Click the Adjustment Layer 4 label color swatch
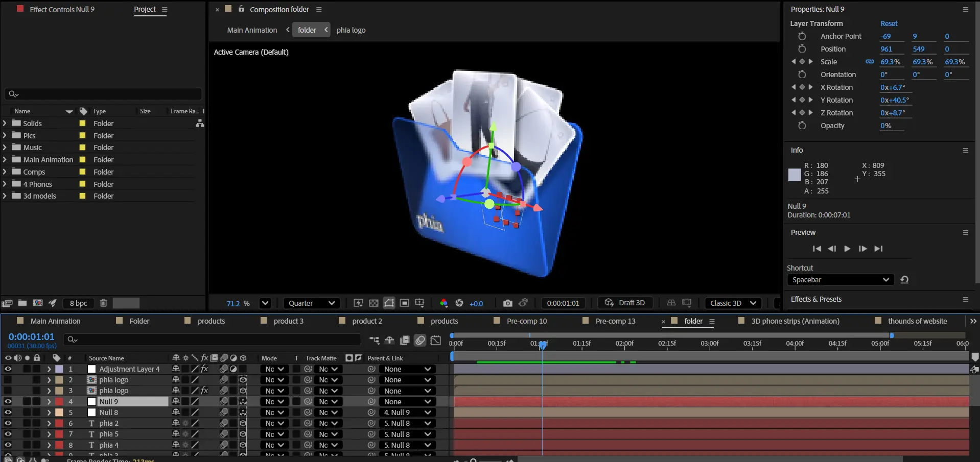Viewport: 980px width, 462px height. [59, 369]
